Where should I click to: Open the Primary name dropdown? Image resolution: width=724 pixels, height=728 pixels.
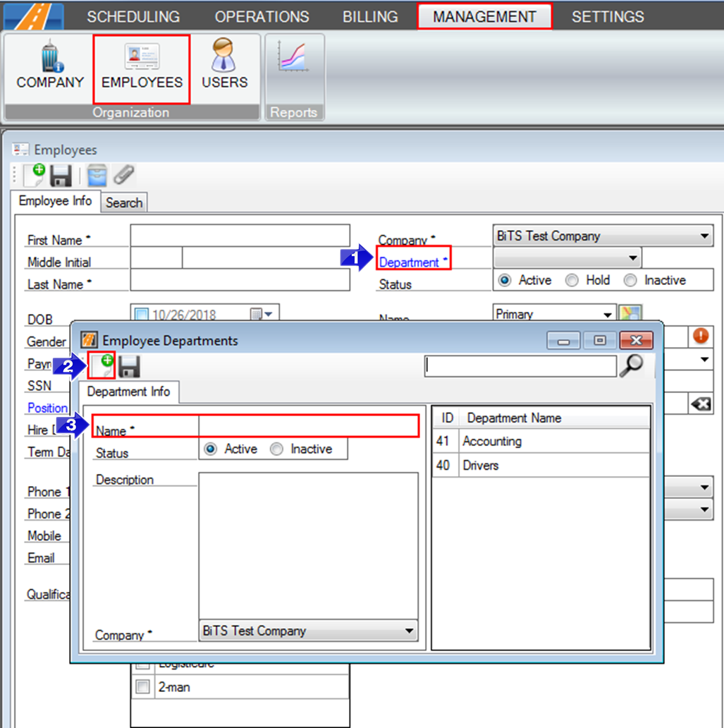click(x=608, y=315)
